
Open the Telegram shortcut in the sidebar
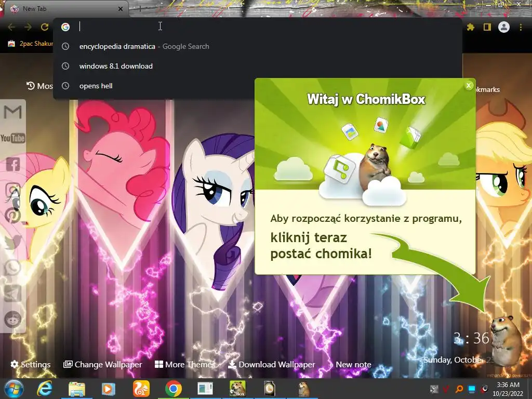point(13,294)
